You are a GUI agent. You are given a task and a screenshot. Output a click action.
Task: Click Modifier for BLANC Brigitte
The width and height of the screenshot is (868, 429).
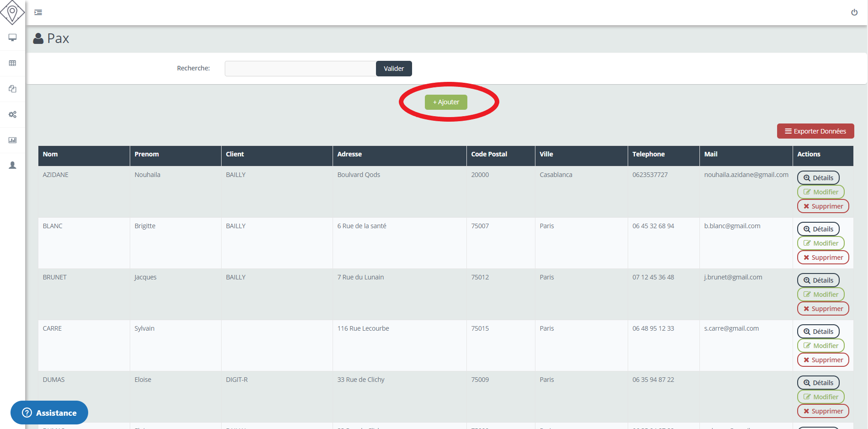pos(820,243)
